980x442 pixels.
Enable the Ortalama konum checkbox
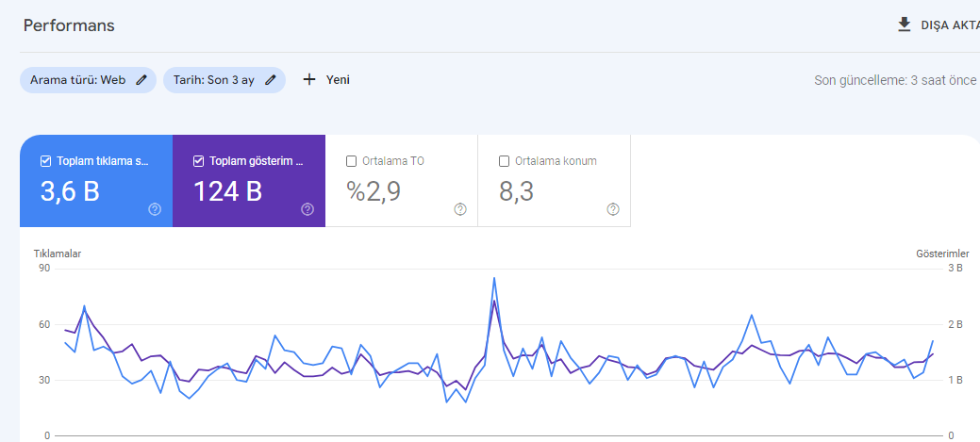click(x=505, y=161)
